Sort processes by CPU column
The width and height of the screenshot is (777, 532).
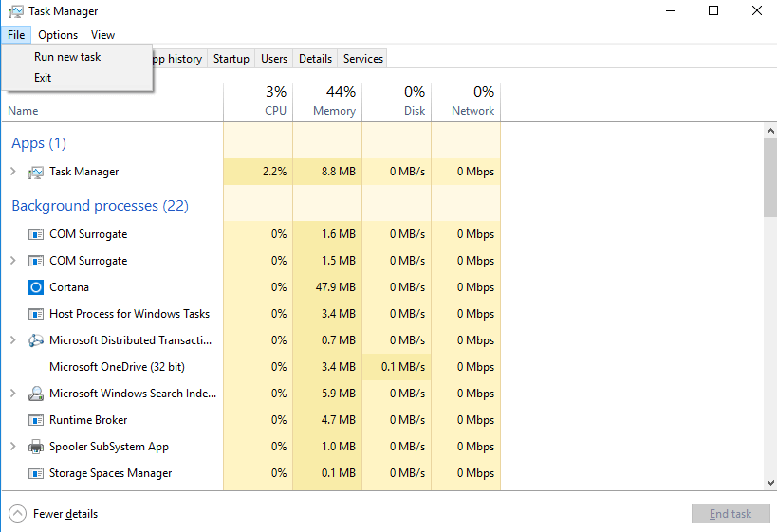point(258,102)
